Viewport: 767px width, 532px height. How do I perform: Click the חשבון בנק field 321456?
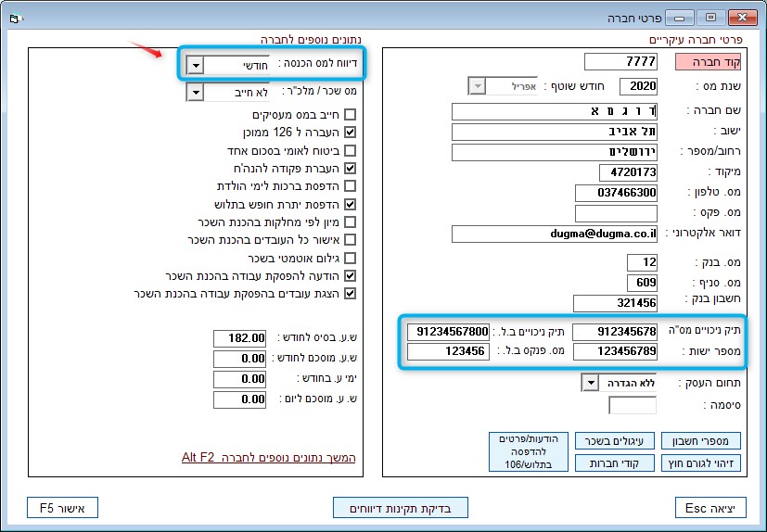point(615,303)
